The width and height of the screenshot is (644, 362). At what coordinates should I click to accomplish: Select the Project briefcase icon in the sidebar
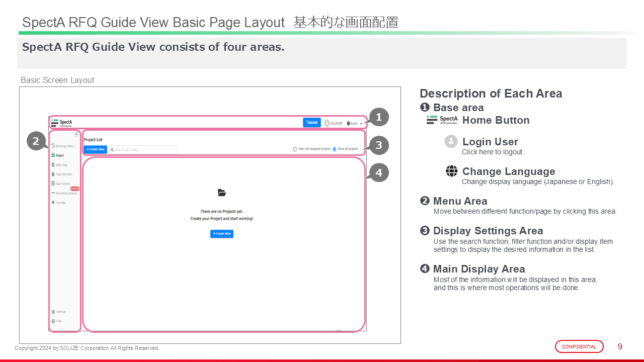click(x=53, y=156)
